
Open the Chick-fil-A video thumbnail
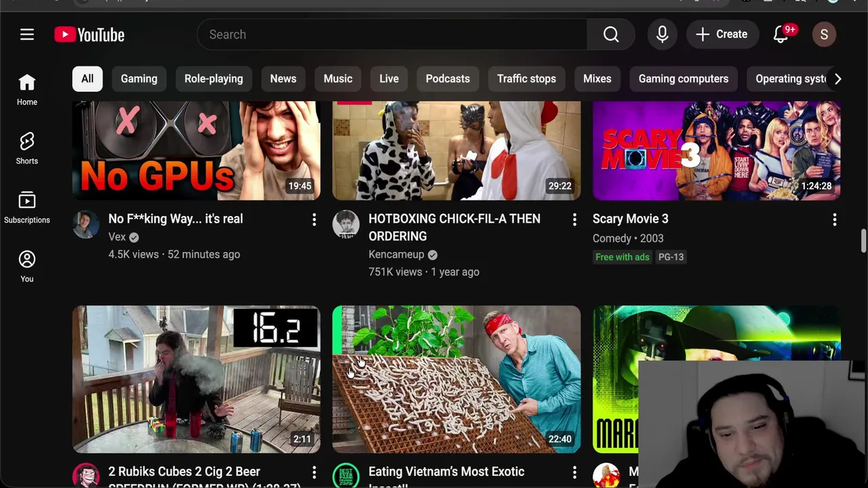point(456,150)
